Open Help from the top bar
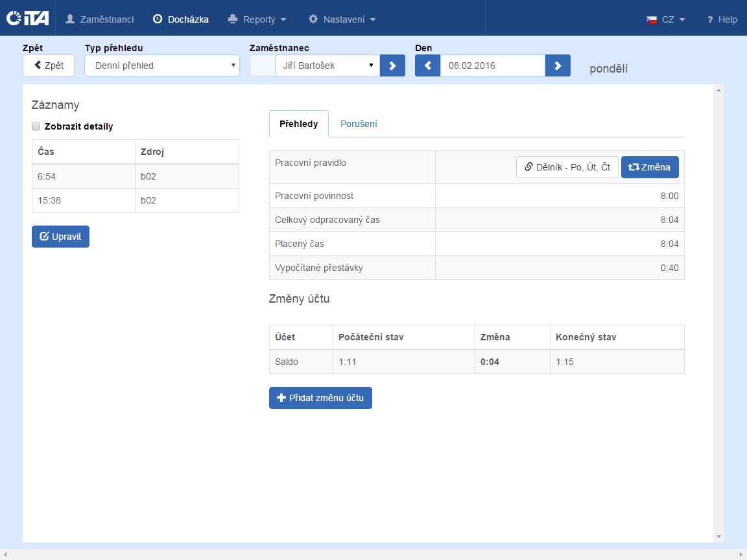 pyautogui.click(x=722, y=19)
